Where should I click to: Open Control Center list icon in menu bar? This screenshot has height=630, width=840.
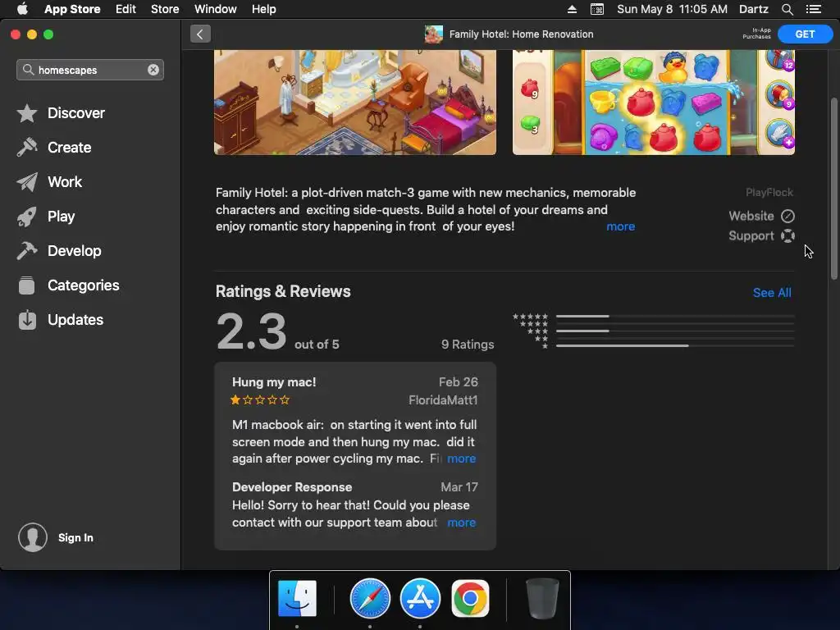(814, 9)
